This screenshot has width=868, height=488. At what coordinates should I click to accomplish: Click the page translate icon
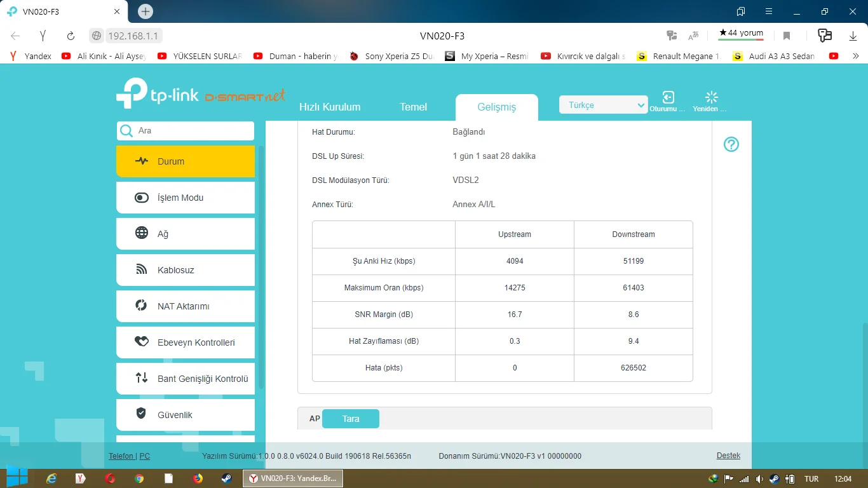pos(693,36)
